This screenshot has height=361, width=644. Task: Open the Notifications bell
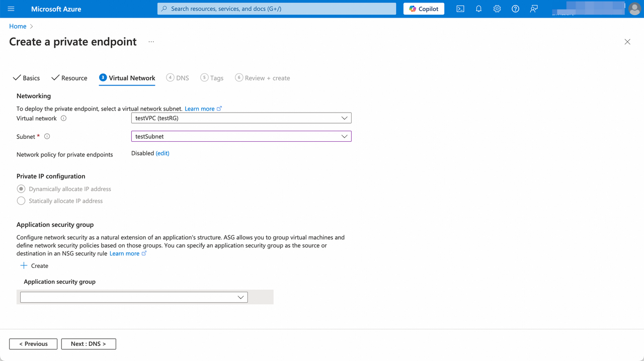click(478, 9)
